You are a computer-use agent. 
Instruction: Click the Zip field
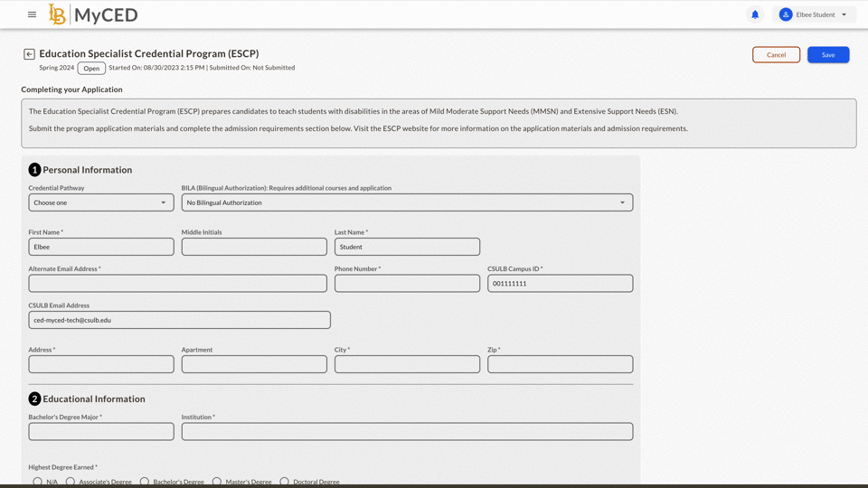561,364
